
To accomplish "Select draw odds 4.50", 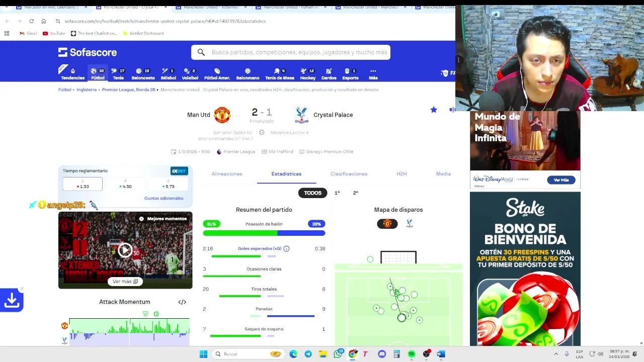I will pyautogui.click(x=125, y=184).
